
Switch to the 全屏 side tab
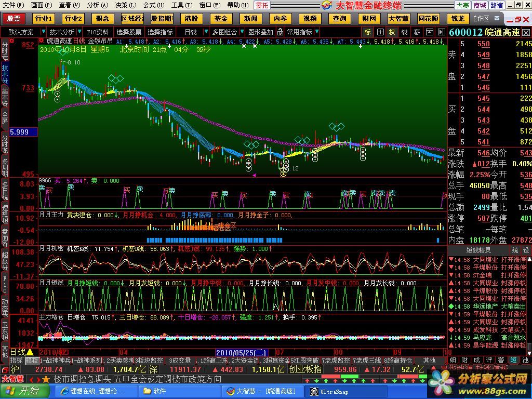[5, 118]
